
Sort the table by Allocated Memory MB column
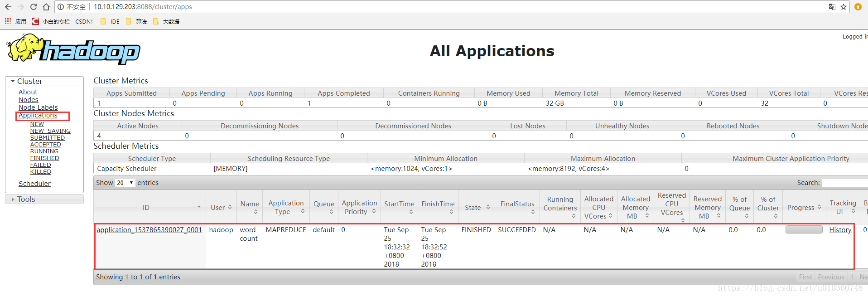(x=636, y=207)
